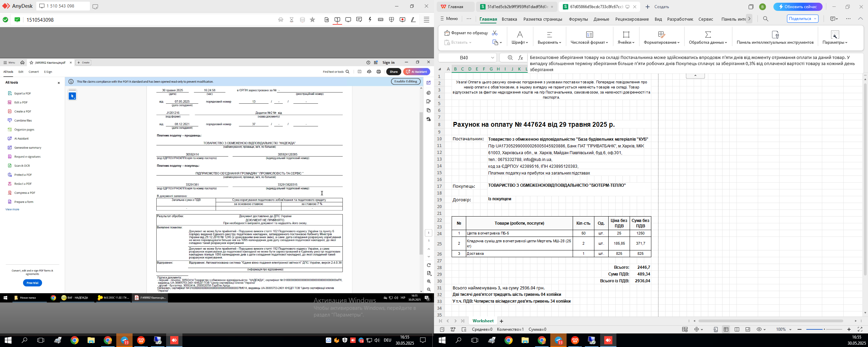Image resolution: width=868 pixels, height=347 pixels.
Task: Open the Меню button in spreadsheet
Action: [449, 19]
